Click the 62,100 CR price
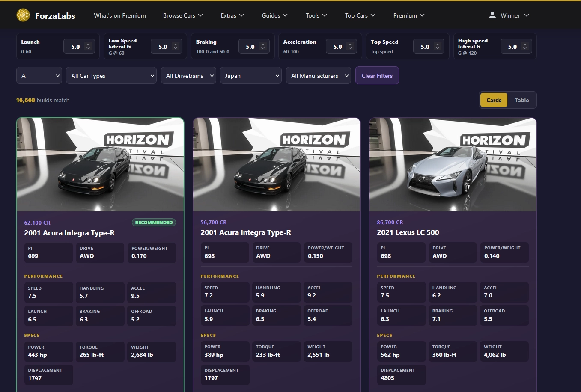Image resolution: width=581 pixels, height=392 pixels. [37, 223]
